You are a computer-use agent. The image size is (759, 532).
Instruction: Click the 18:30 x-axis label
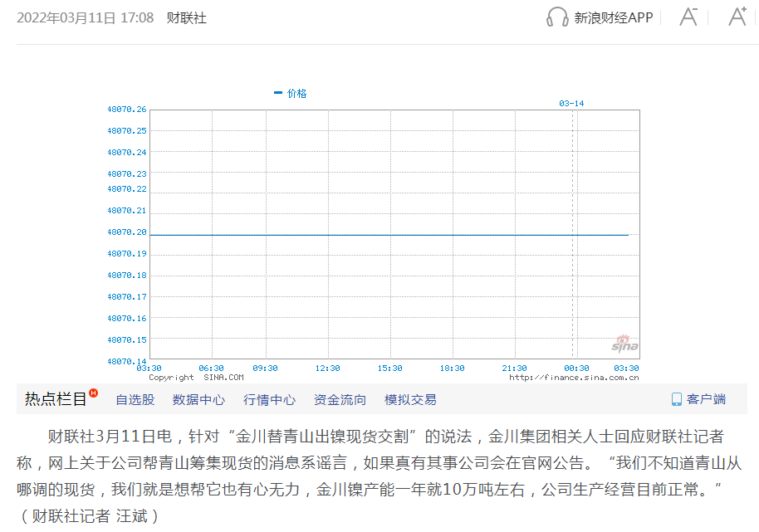[452, 368]
